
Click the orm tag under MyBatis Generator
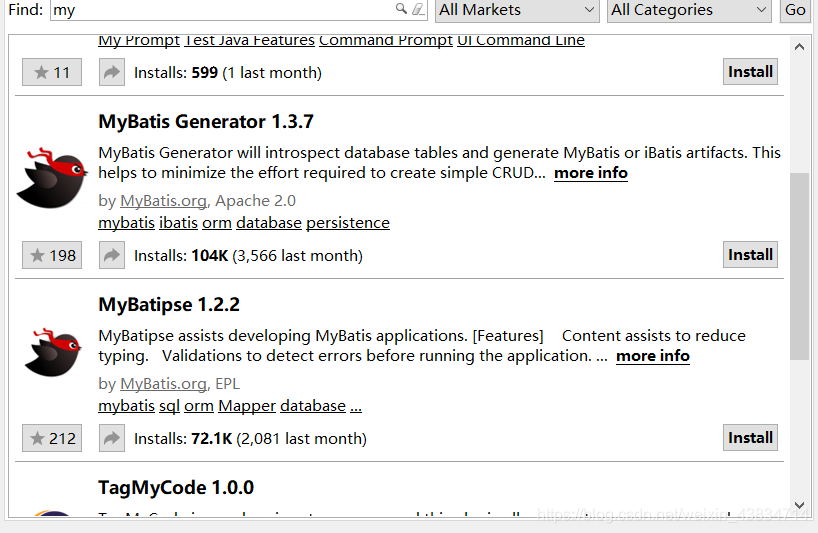(217, 223)
